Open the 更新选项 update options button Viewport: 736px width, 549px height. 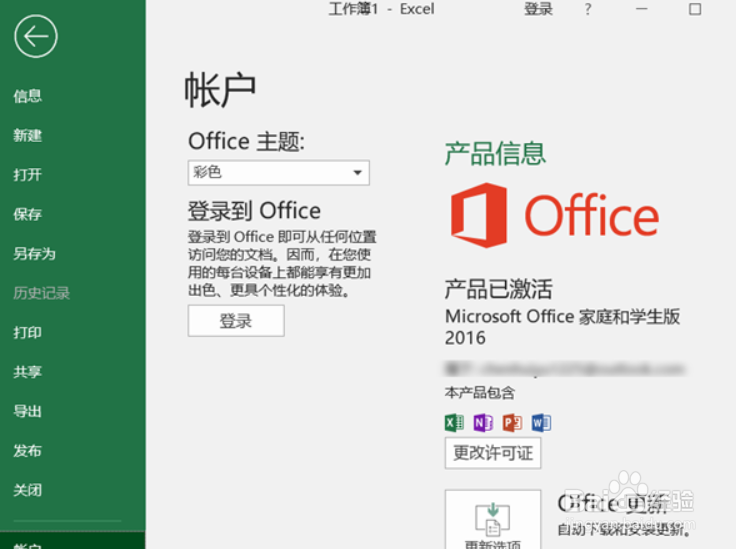tap(493, 519)
